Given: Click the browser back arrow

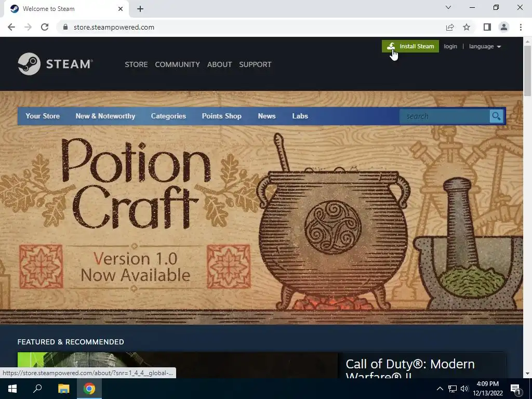Looking at the screenshot, I should click(11, 27).
